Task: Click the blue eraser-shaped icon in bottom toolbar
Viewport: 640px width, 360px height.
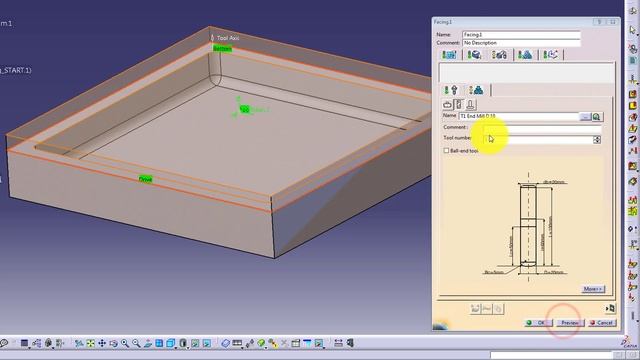Action: click(225, 344)
